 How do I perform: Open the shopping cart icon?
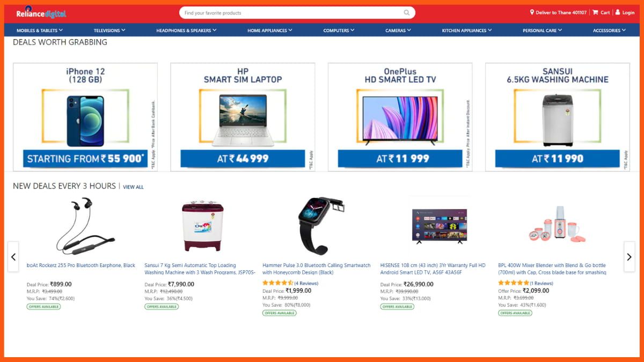click(595, 12)
